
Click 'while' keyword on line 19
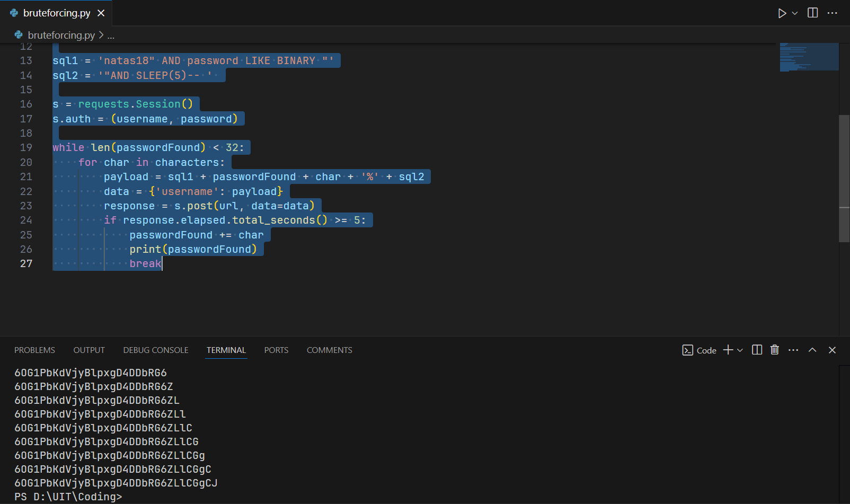[x=68, y=147]
